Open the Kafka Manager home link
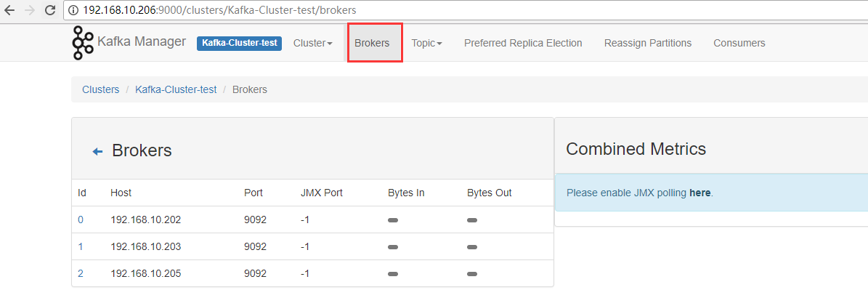 click(x=142, y=42)
